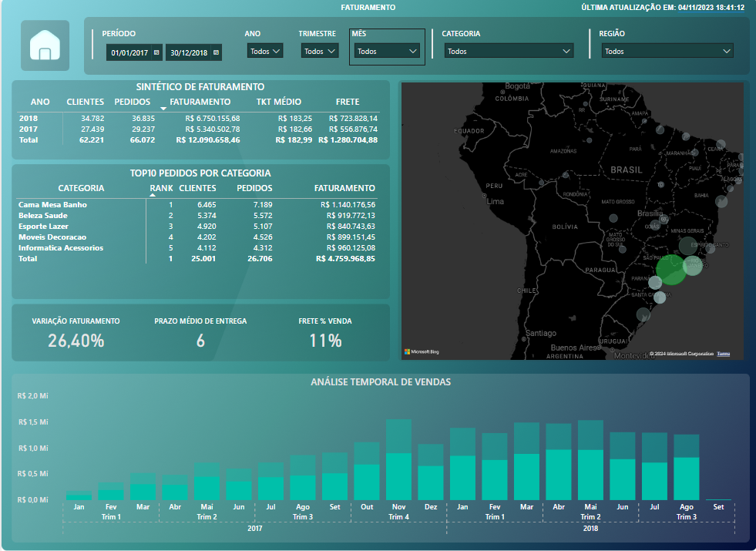The width and height of the screenshot is (756, 551).
Task: Click the ÚLTIMA ATUALIZAÇÃO timestamp text
Action: [x=663, y=7]
